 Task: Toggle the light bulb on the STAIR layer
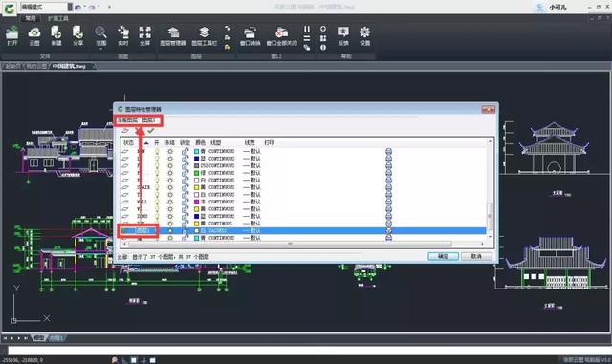pyautogui.click(x=157, y=187)
